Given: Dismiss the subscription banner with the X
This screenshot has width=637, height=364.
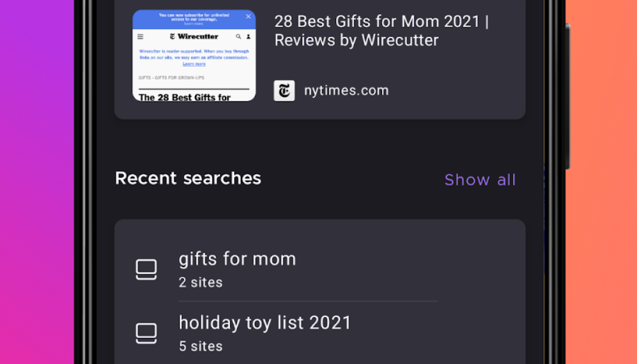Looking at the screenshot, I should point(248,17).
